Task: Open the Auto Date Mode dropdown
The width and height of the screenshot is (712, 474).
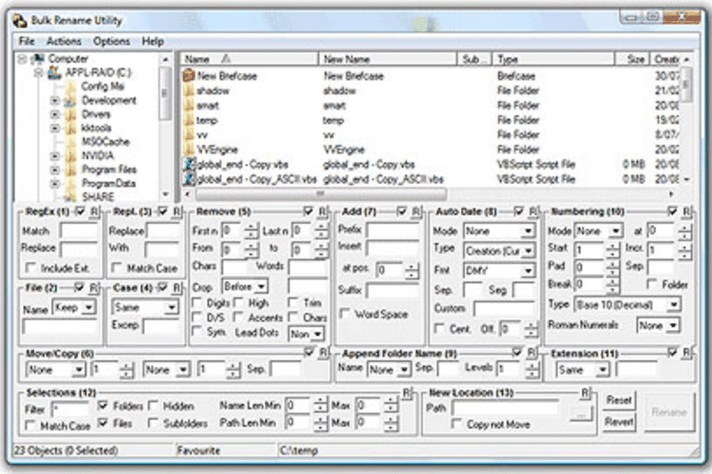Action: point(499,231)
